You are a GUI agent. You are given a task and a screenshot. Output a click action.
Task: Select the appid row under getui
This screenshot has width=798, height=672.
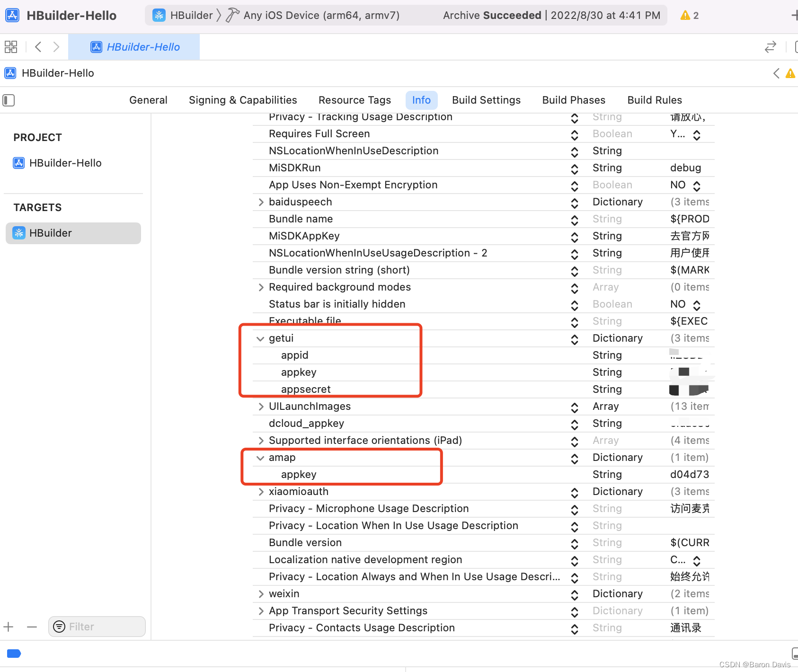click(483, 355)
